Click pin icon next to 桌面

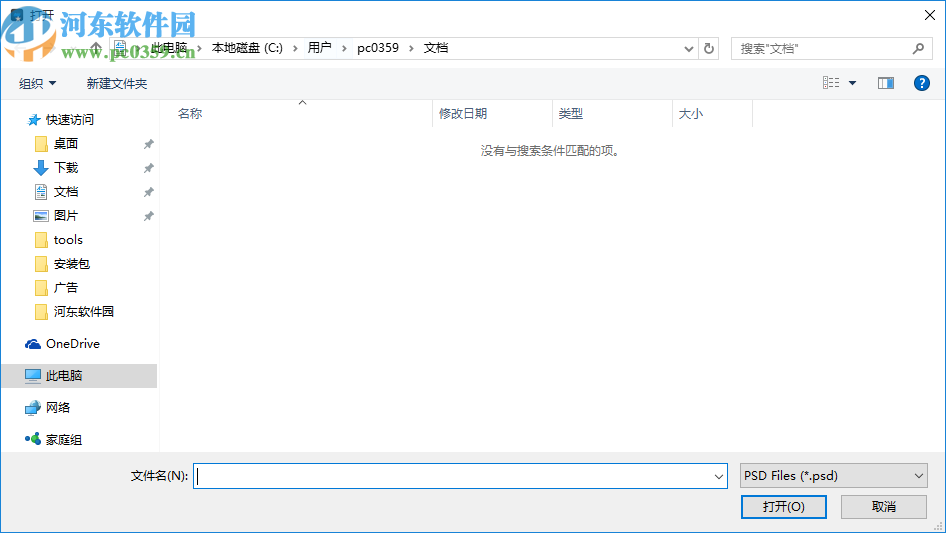click(x=148, y=144)
